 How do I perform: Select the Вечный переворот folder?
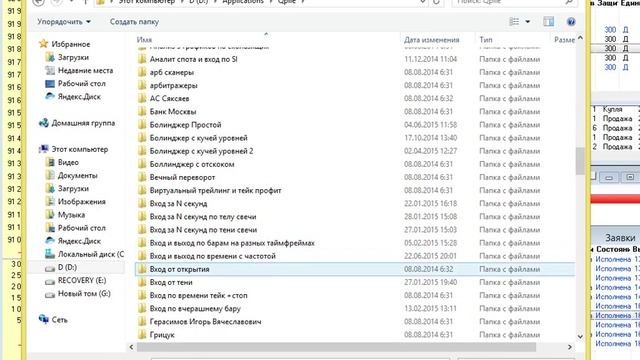pos(182,177)
